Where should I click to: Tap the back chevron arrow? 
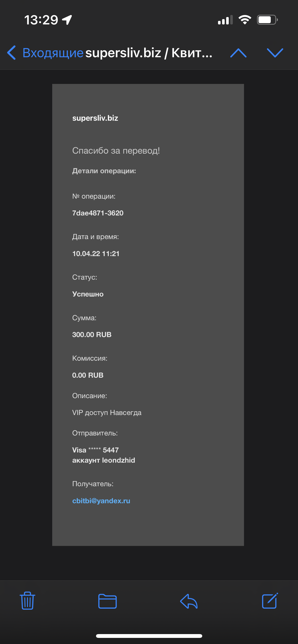[x=11, y=53]
